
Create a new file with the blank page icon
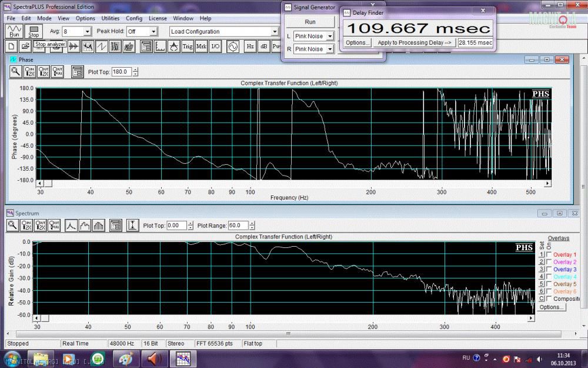coord(11,47)
